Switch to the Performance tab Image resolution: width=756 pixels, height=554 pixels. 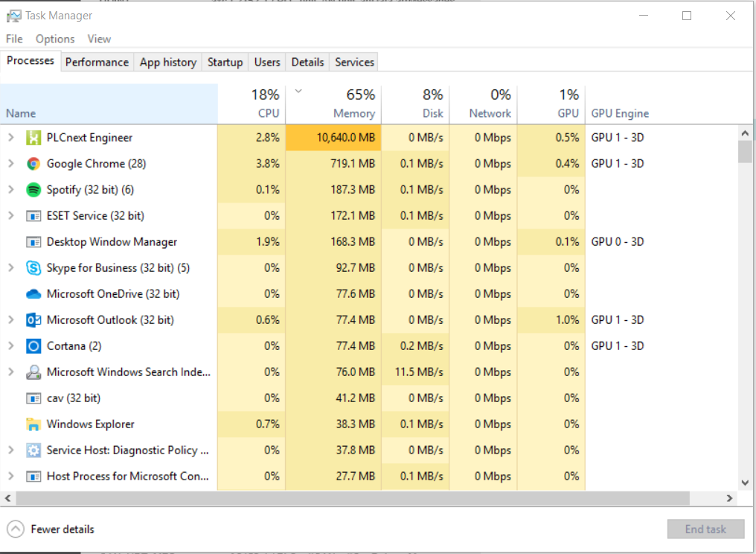(97, 62)
